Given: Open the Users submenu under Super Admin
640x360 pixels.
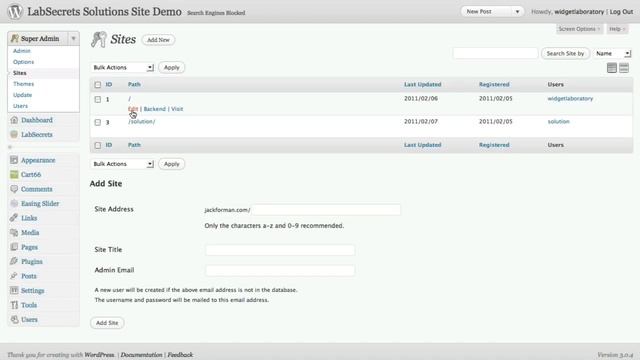Looking at the screenshot, I should [20, 106].
